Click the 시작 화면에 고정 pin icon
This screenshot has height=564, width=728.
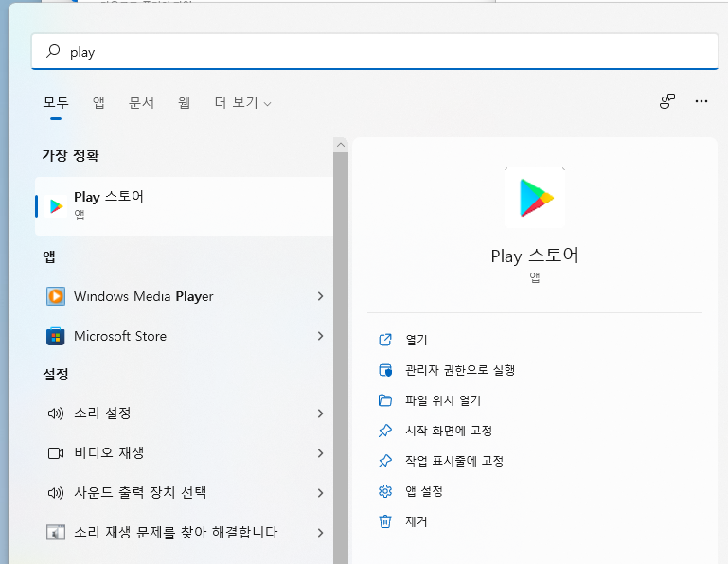385,431
